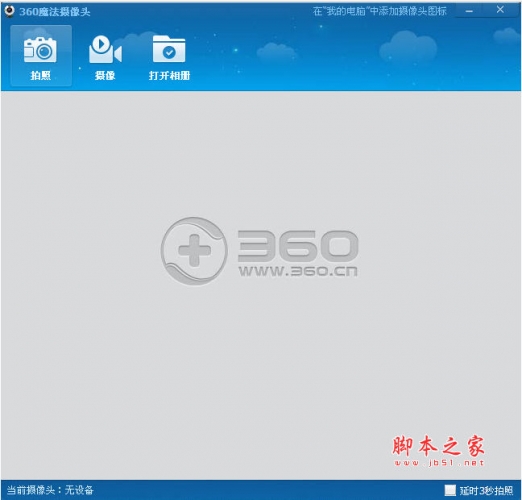
Task: Click the 360魔法摄像头 title text
Action: click(55, 12)
